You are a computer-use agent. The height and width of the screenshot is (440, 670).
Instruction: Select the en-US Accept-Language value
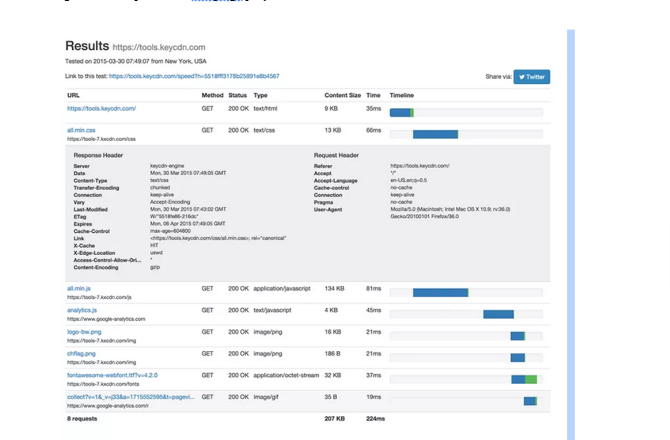(x=408, y=180)
